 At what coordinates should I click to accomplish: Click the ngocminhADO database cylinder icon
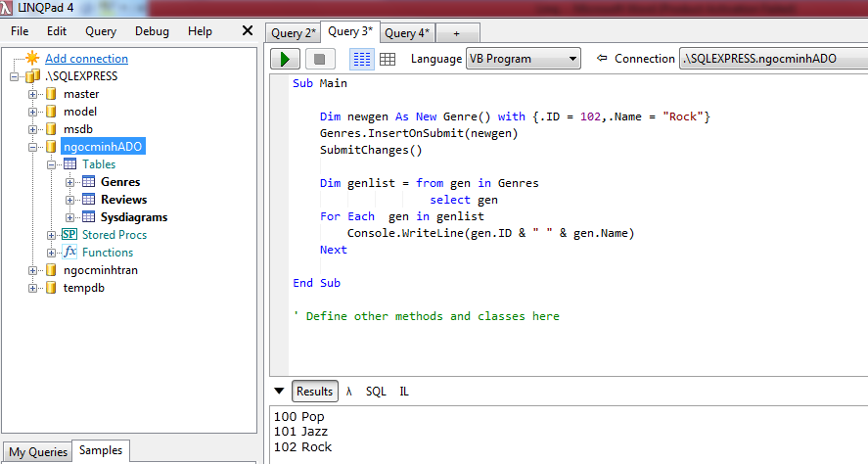pyautogui.click(x=51, y=147)
